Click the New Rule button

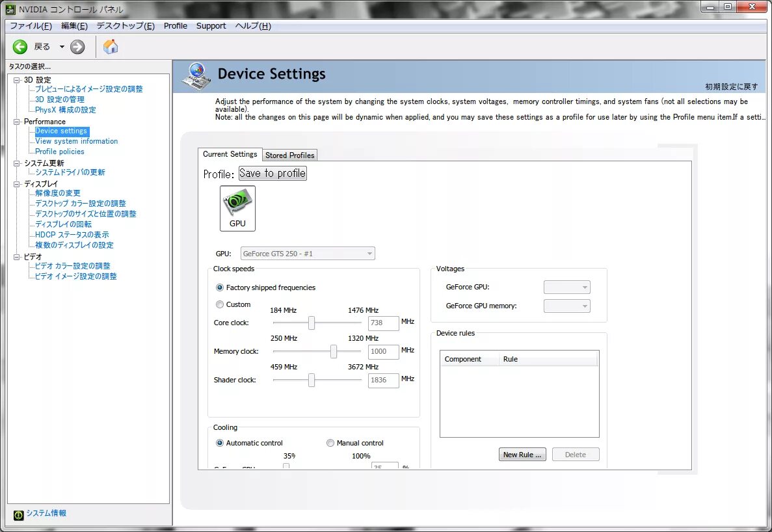522,454
